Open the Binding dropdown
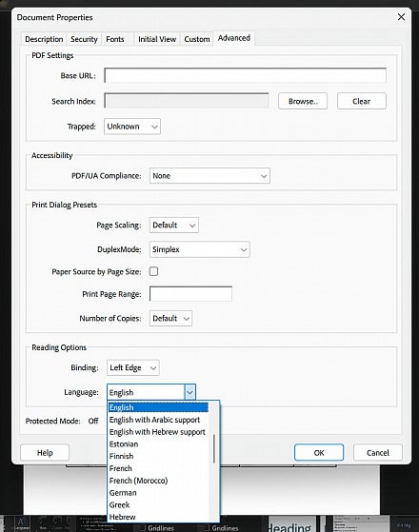Screen dimensions: 419x532 coord(133,367)
